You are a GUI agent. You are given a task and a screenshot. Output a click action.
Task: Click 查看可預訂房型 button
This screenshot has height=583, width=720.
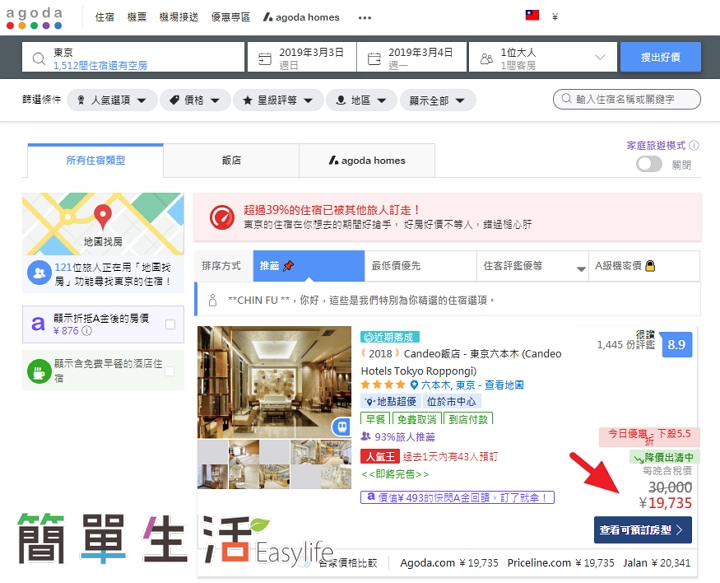pos(642,530)
